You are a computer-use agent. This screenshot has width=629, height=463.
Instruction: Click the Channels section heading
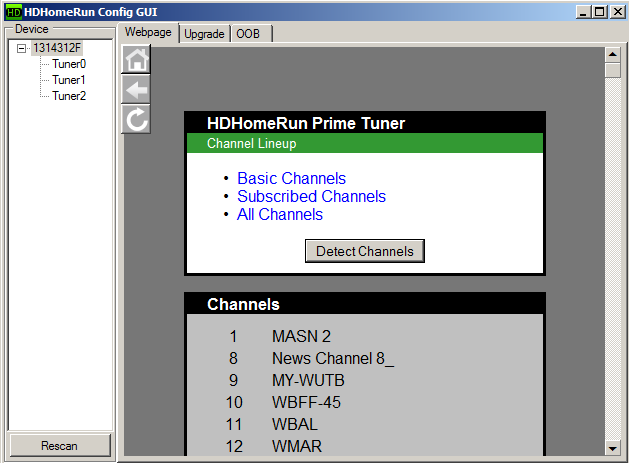coord(243,304)
